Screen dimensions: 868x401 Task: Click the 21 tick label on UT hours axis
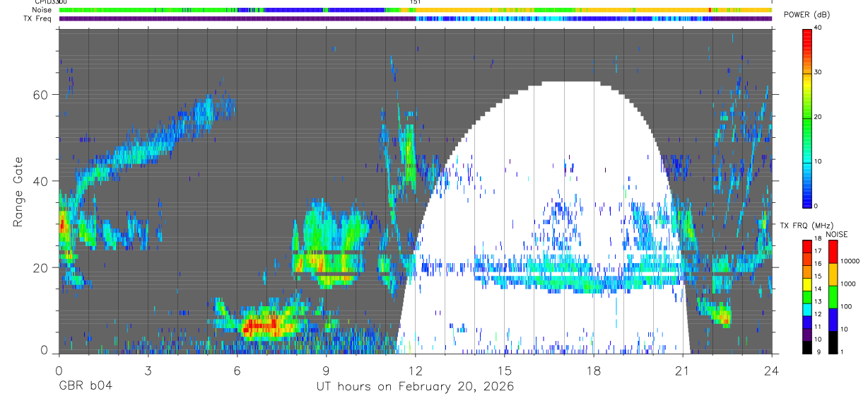tap(682, 370)
